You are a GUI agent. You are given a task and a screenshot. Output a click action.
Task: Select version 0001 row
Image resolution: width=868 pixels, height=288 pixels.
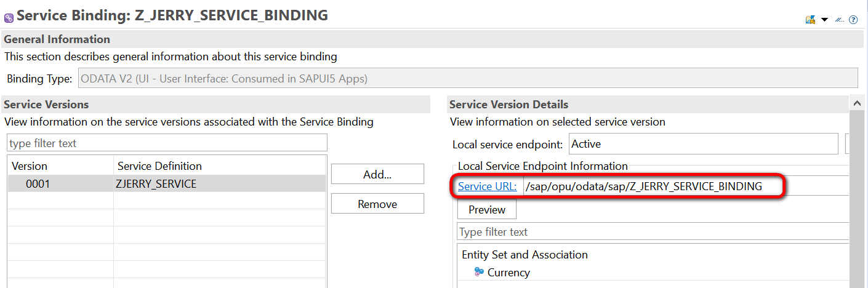point(38,184)
